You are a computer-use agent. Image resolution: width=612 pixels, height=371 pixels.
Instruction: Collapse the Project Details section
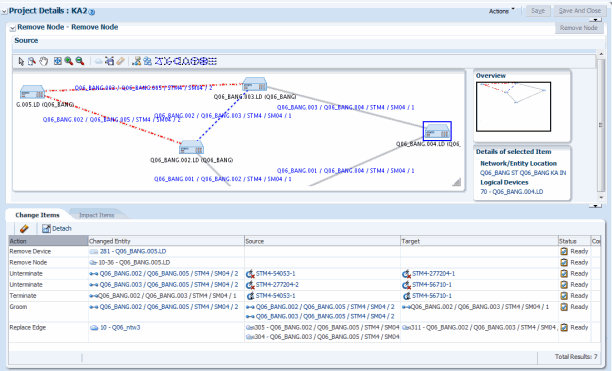[4, 12]
